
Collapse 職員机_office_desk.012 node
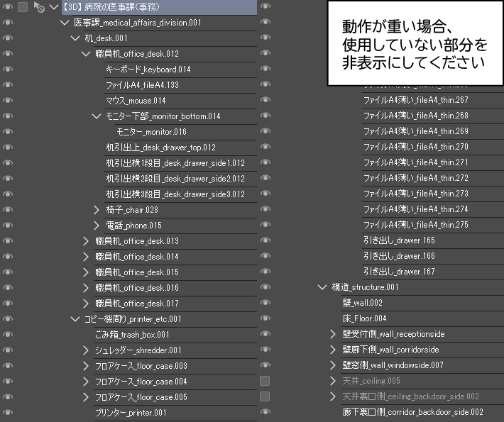click(x=86, y=54)
